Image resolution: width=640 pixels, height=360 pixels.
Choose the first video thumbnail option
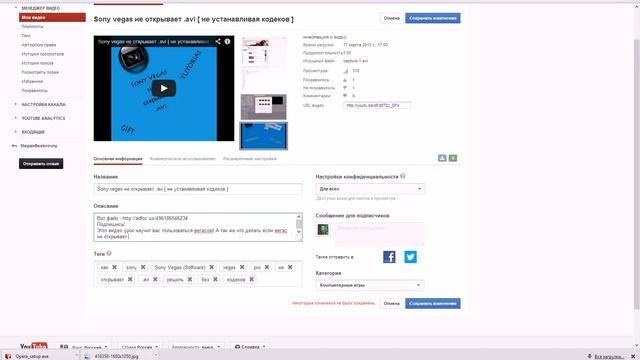click(263, 51)
